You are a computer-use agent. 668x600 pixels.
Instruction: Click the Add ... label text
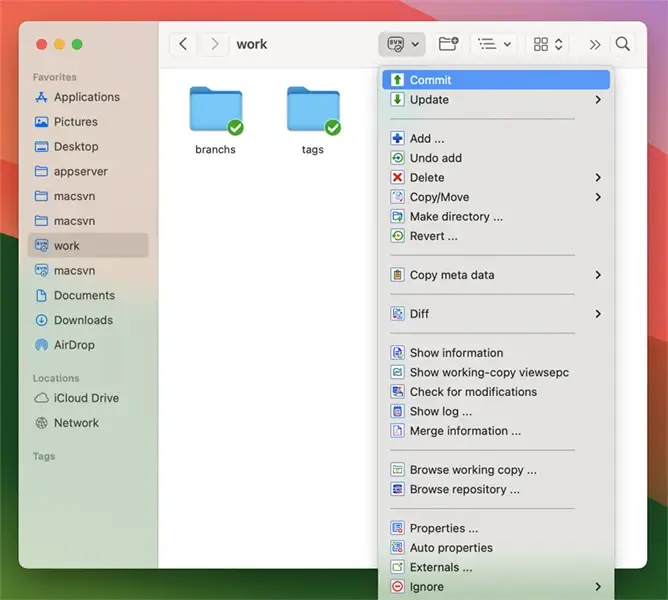[x=427, y=138]
